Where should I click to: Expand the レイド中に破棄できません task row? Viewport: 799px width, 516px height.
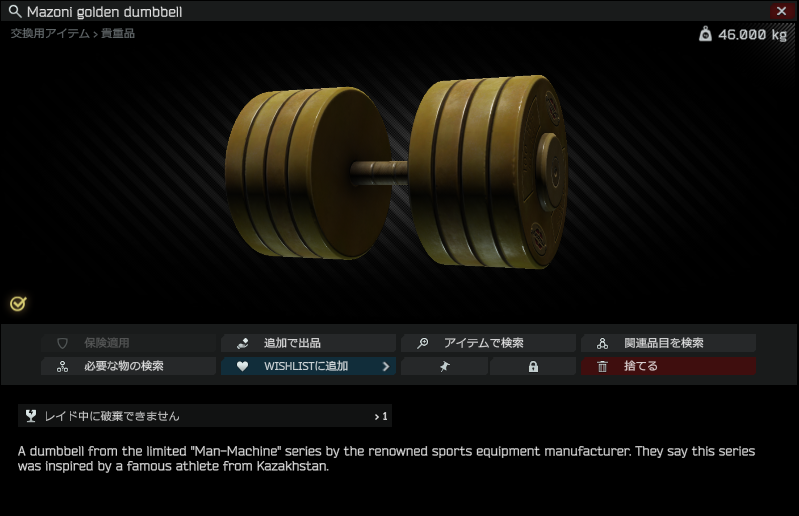point(205,416)
